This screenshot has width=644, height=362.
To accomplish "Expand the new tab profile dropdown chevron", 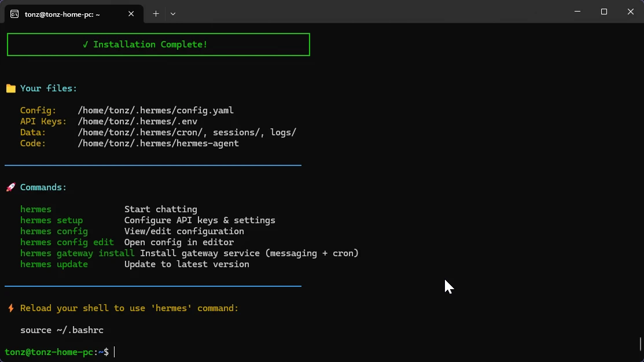I will click(x=173, y=14).
